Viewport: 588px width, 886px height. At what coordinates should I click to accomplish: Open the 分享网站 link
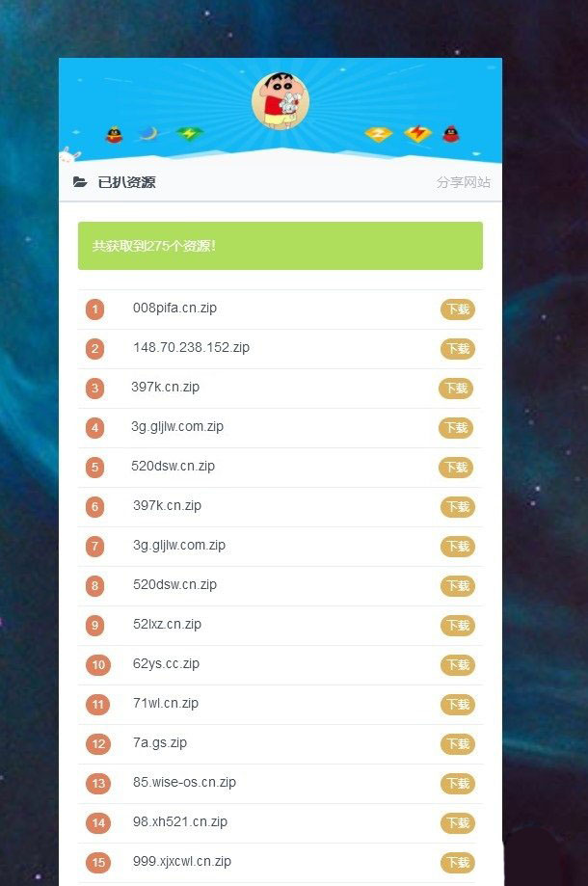[463, 182]
